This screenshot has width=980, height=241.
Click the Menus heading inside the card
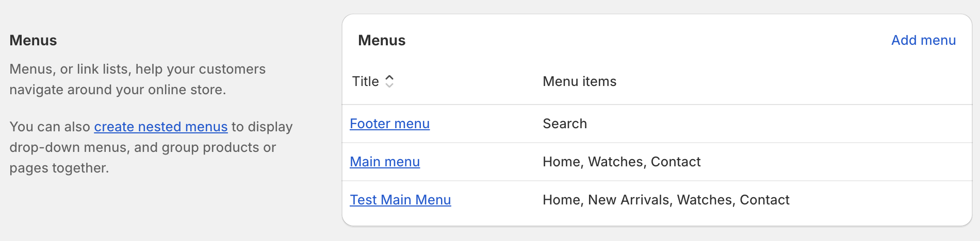click(x=382, y=40)
